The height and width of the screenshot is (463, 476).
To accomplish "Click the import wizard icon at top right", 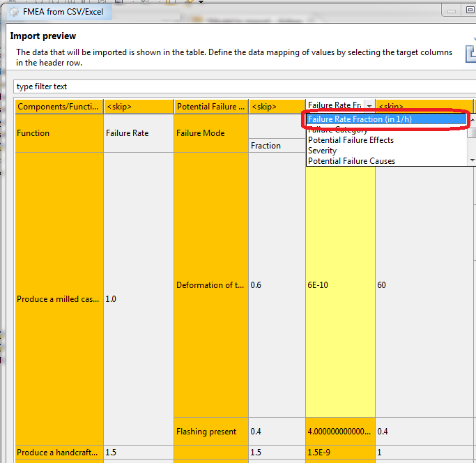I will tap(470, 55).
